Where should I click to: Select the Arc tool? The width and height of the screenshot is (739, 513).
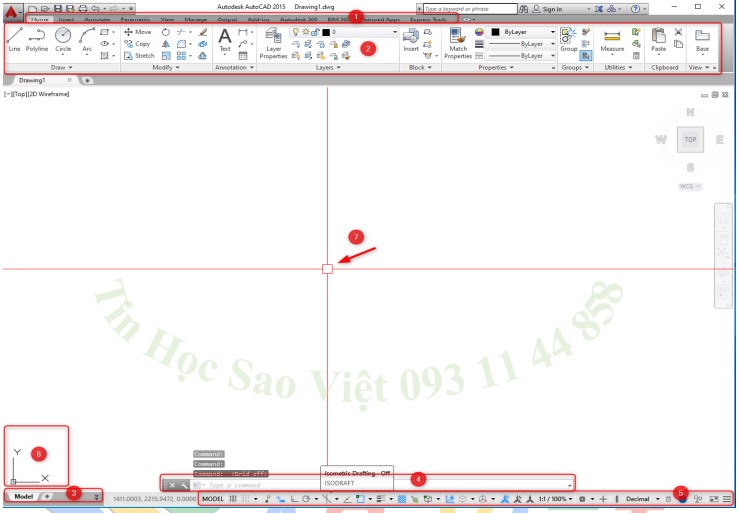[x=87, y=39]
